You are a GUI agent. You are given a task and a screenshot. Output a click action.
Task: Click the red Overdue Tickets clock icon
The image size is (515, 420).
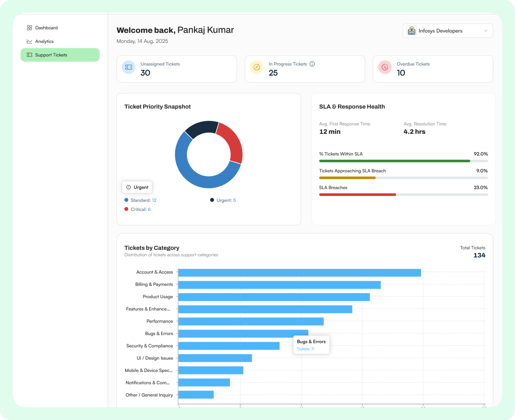pyautogui.click(x=384, y=67)
